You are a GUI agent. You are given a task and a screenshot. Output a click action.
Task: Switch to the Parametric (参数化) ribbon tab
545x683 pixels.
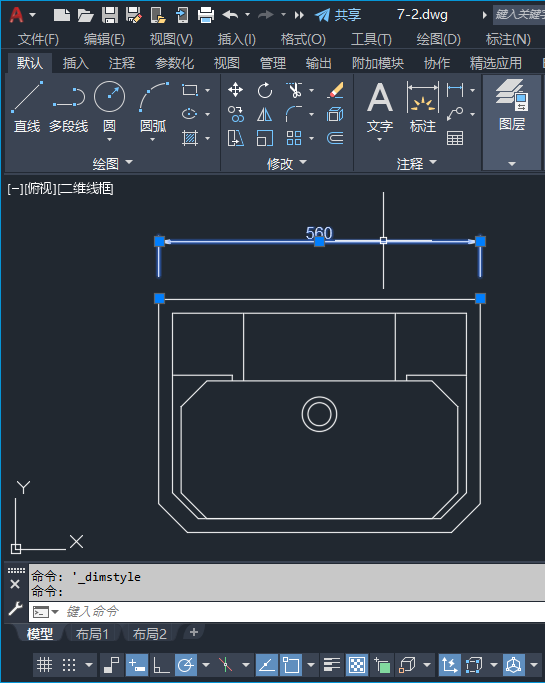175,63
